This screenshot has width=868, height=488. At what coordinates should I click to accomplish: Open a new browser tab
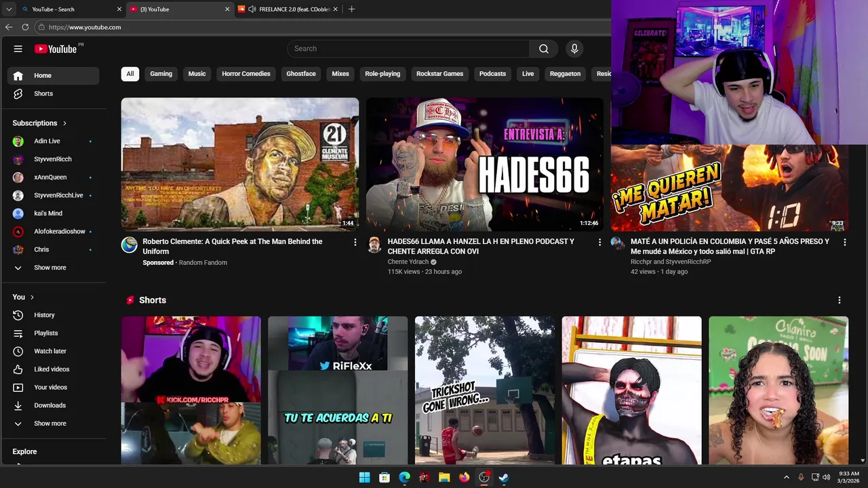pos(351,9)
